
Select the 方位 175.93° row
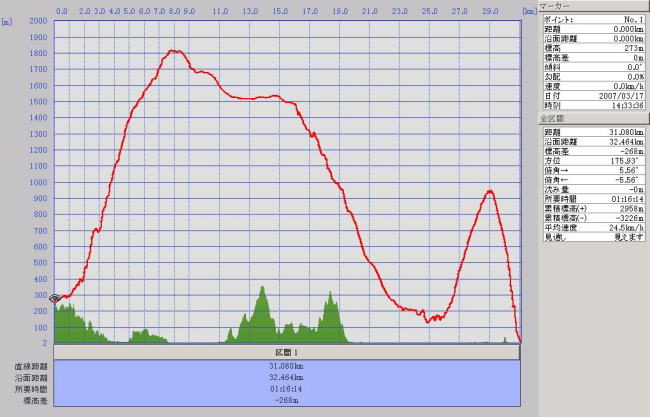pyautogui.click(x=593, y=159)
